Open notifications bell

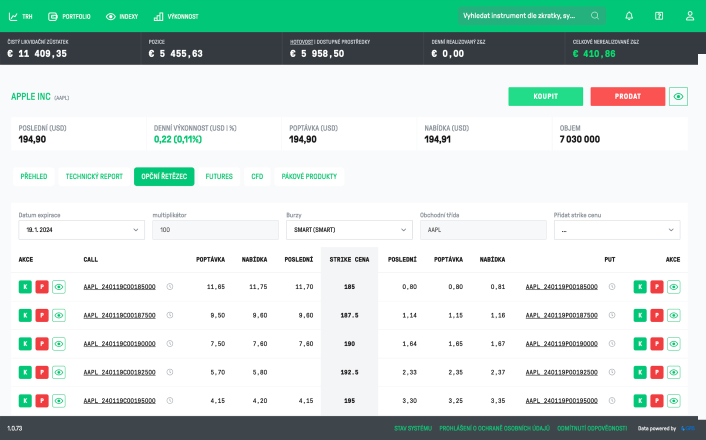629,16
